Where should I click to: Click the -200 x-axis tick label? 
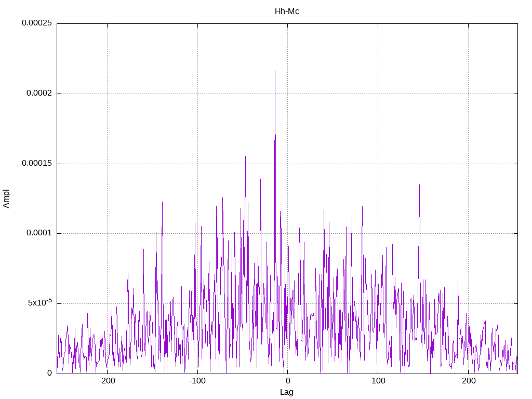pyautogui.click(x=107, y=381)
